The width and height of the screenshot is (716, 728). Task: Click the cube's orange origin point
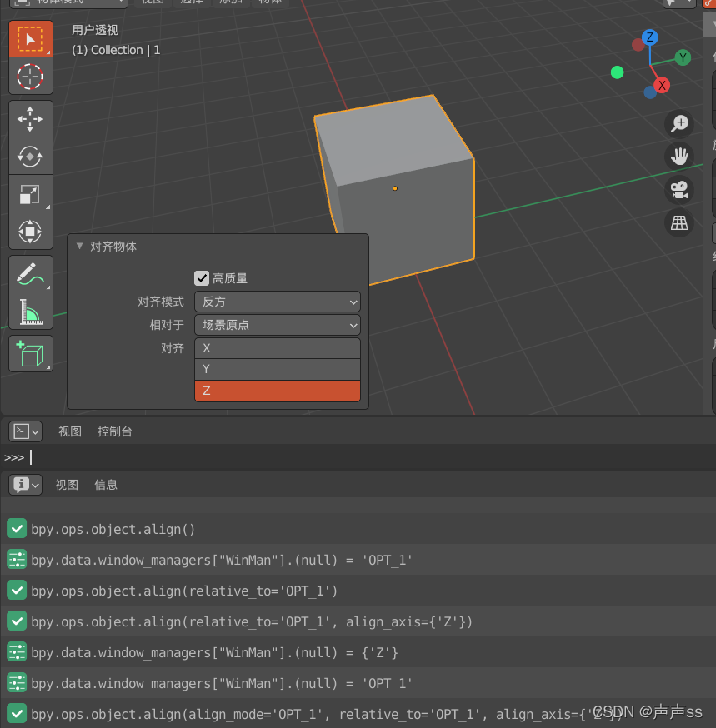tap(395, 188)
